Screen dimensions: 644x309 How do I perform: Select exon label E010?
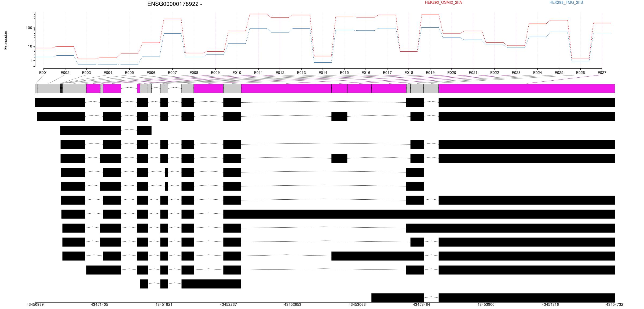tap(237, 73)
